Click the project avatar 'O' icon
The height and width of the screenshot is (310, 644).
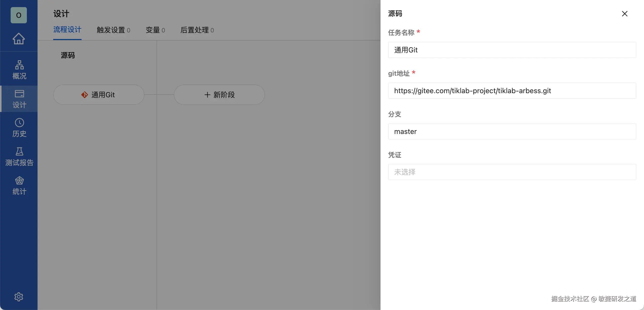tap(19, 15)
